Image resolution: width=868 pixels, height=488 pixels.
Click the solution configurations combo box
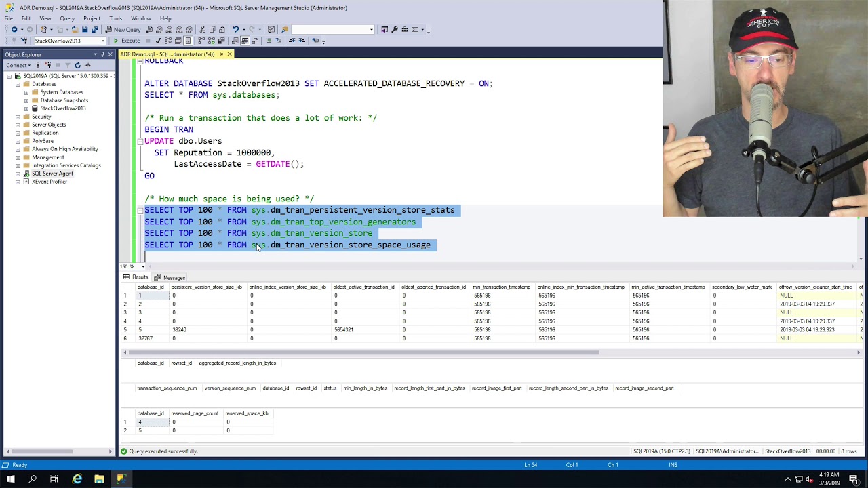click(332, 29)
